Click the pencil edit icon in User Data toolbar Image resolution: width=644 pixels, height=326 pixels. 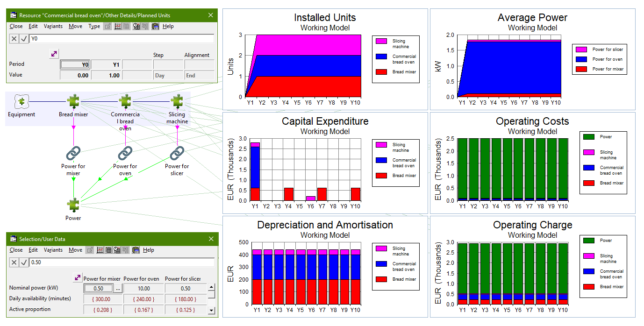(x=91, y=250)
